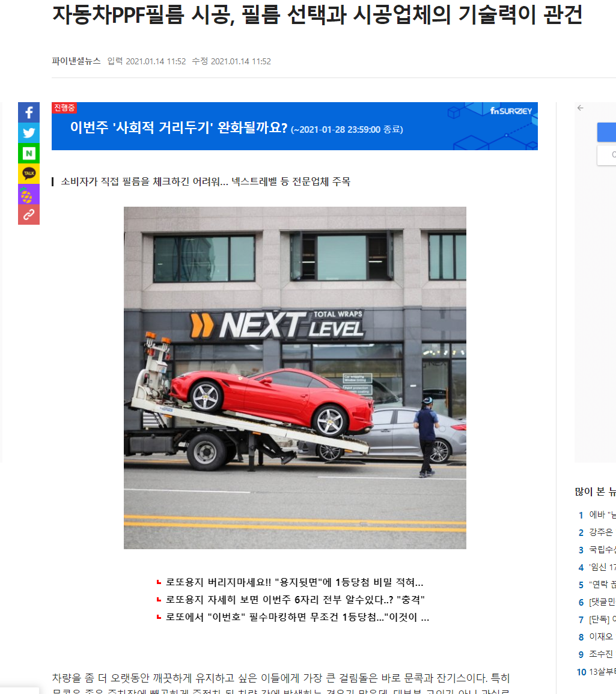Share via the yellow KakaoTalk icon

pyautogui.click(x=29, y=174)
